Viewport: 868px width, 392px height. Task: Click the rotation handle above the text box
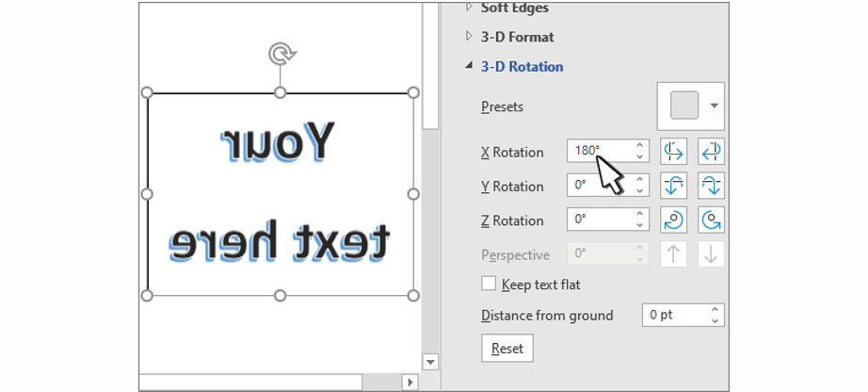(281, 55)
